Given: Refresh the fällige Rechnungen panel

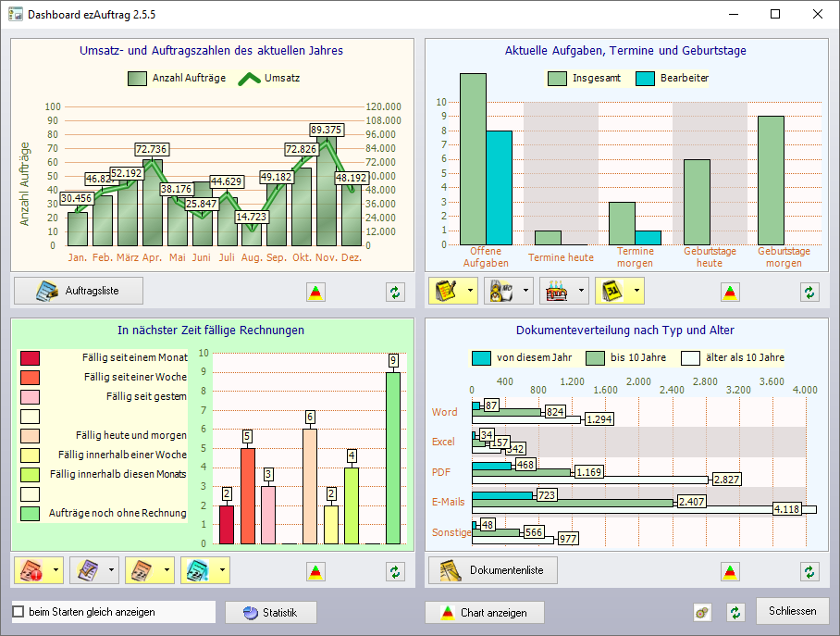Looking at the screenshot, I should [395, 571].
